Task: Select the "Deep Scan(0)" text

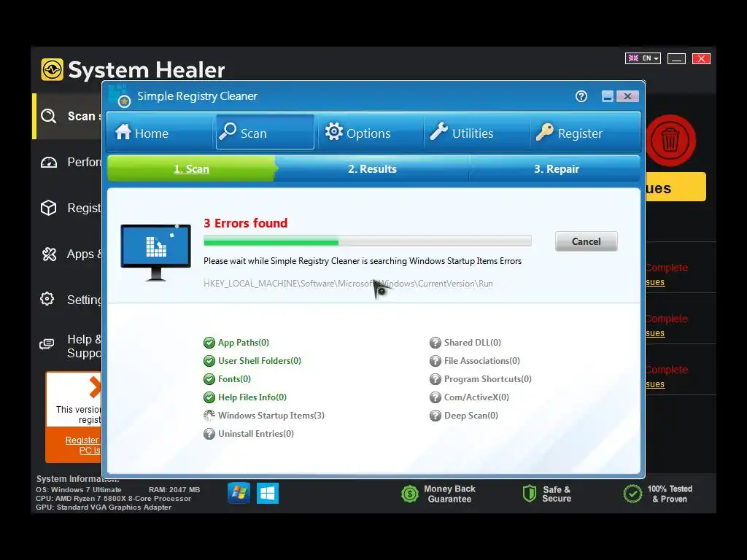Action: (x=471, y=415)
